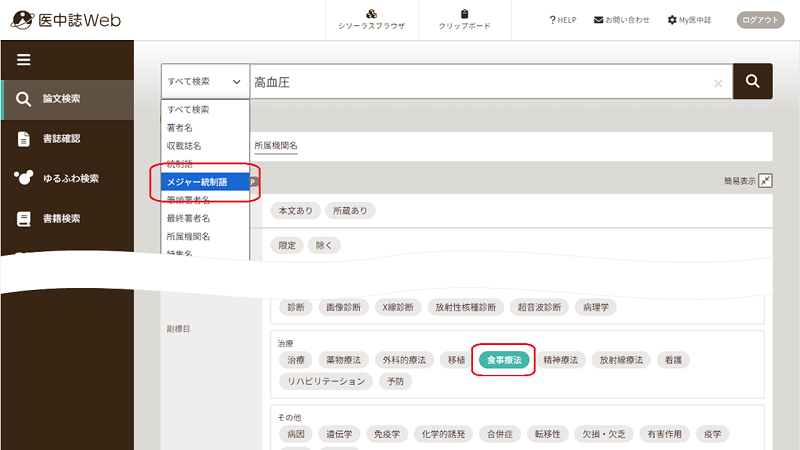Toggle the 移植 subheading
The width and height of the screenshot is (800, 450).
point(456,360)
